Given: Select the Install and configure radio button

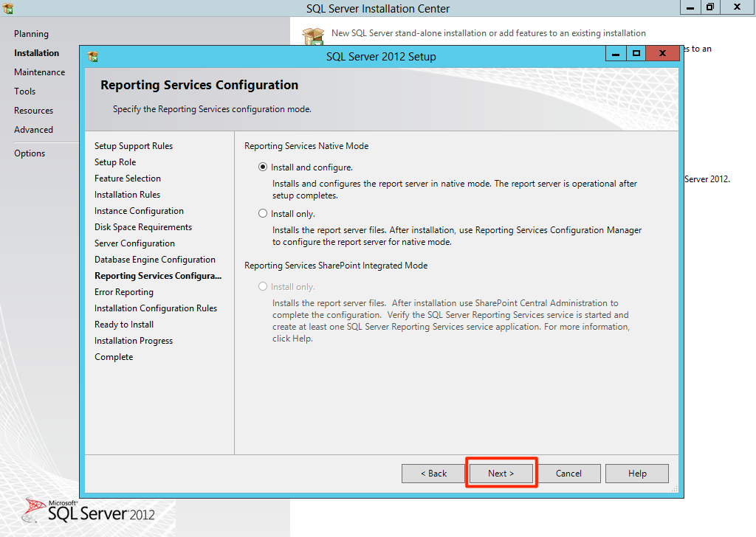Looking at the screenshot, I should [x=263, y=167].
